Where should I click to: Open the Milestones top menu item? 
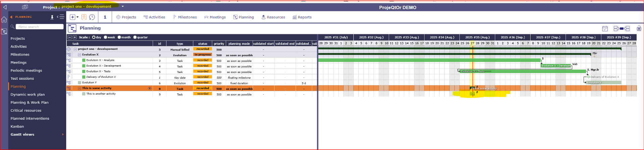tap(185, 17)
